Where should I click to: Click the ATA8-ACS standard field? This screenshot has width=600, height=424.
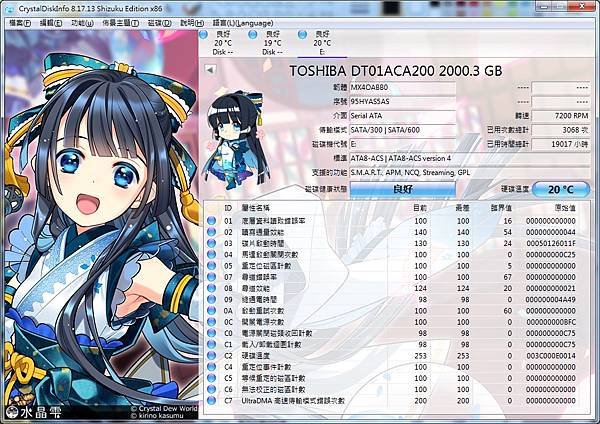point(470,158)
